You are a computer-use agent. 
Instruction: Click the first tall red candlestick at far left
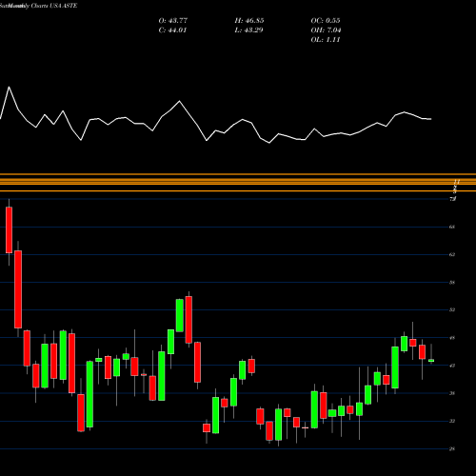(x=9, y=230)
